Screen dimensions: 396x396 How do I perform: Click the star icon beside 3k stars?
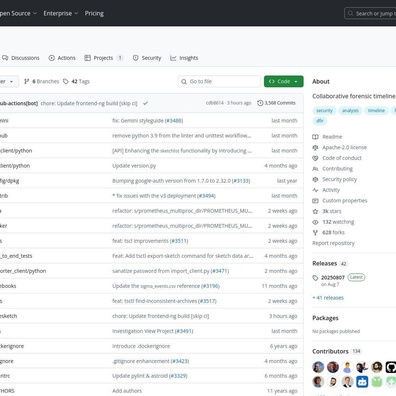point(315,211)
